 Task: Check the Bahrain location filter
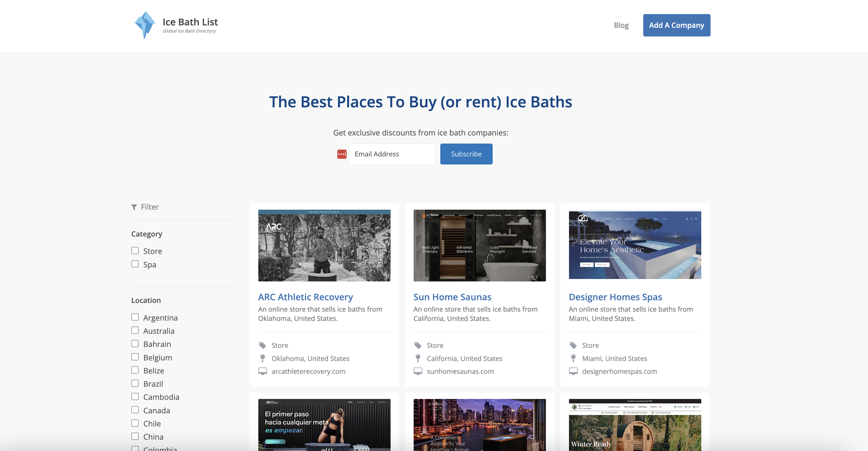tap(135, 344)
